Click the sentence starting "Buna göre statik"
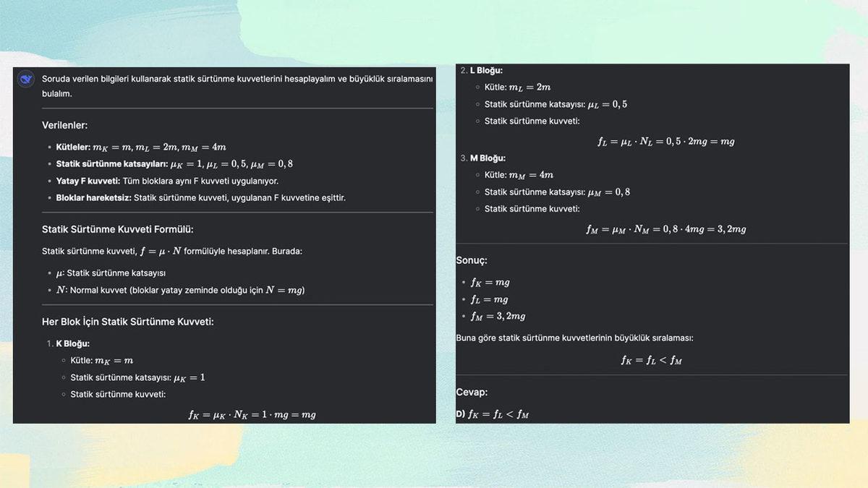 point(574,338)
